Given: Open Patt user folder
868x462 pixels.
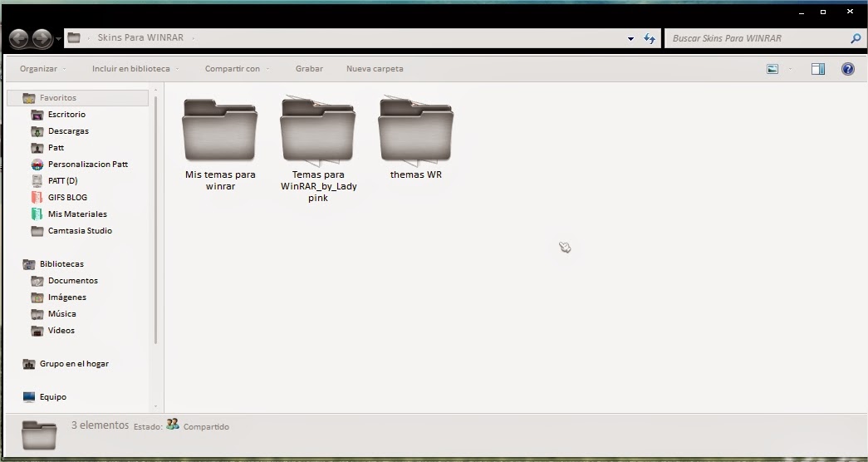Looking at the screenshot, I should pyautogui.click(x=56, y=147).
